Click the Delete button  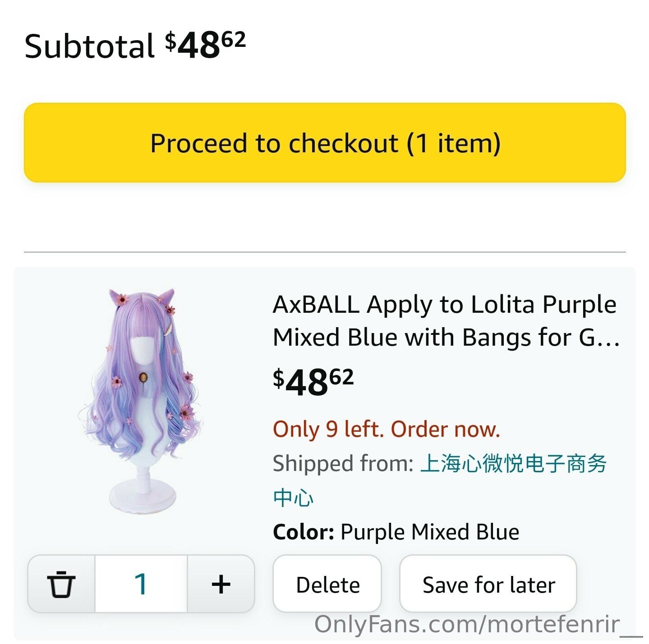coord(327,585)
